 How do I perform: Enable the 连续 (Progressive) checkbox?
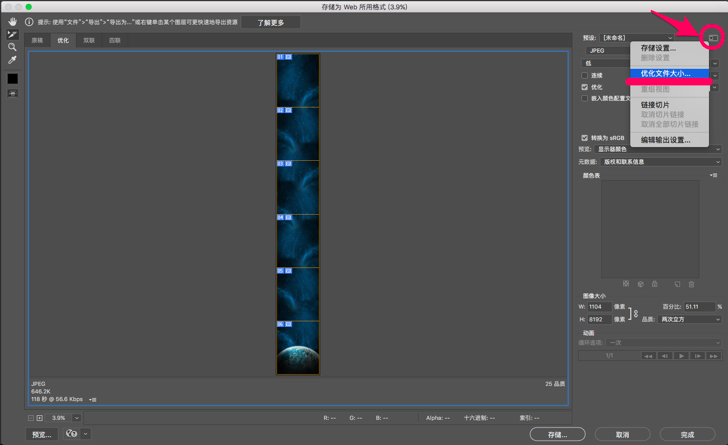585,75
